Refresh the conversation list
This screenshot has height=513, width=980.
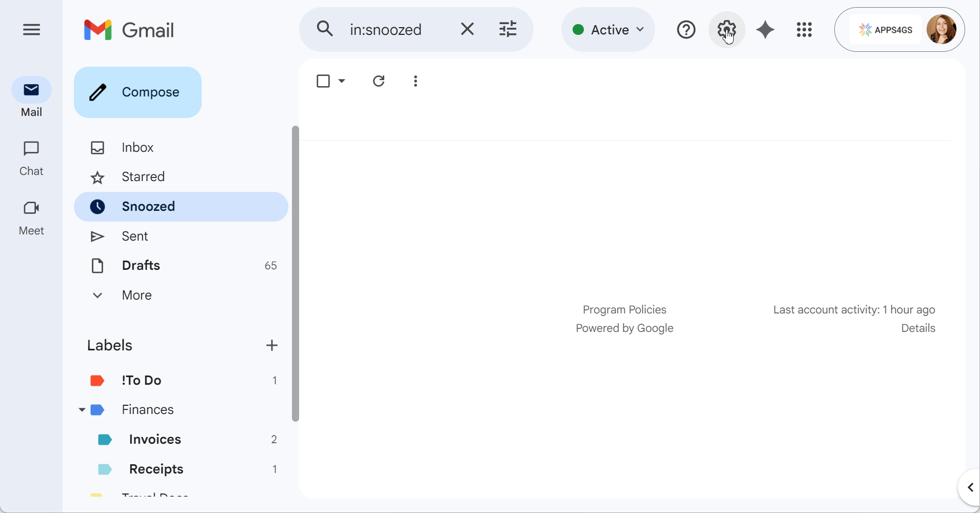[x=379, y=81]
